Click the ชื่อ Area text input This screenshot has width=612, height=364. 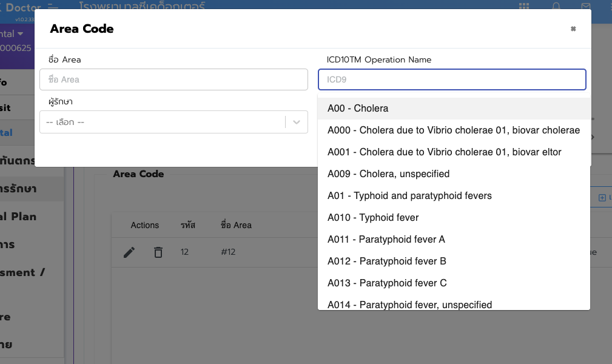pos(173,79)
